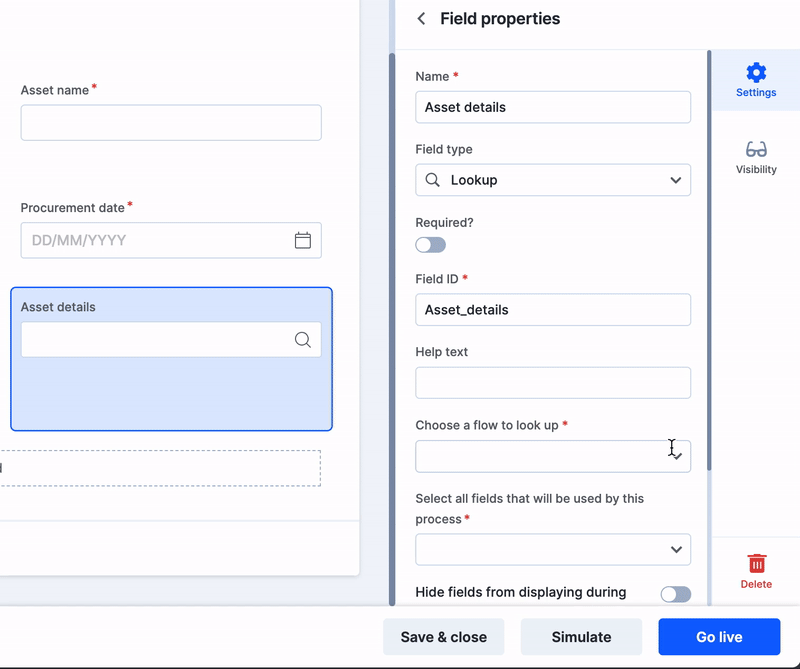Click the red Delete trash icon
Screen dimensions: 800x669
pos(756,563)
